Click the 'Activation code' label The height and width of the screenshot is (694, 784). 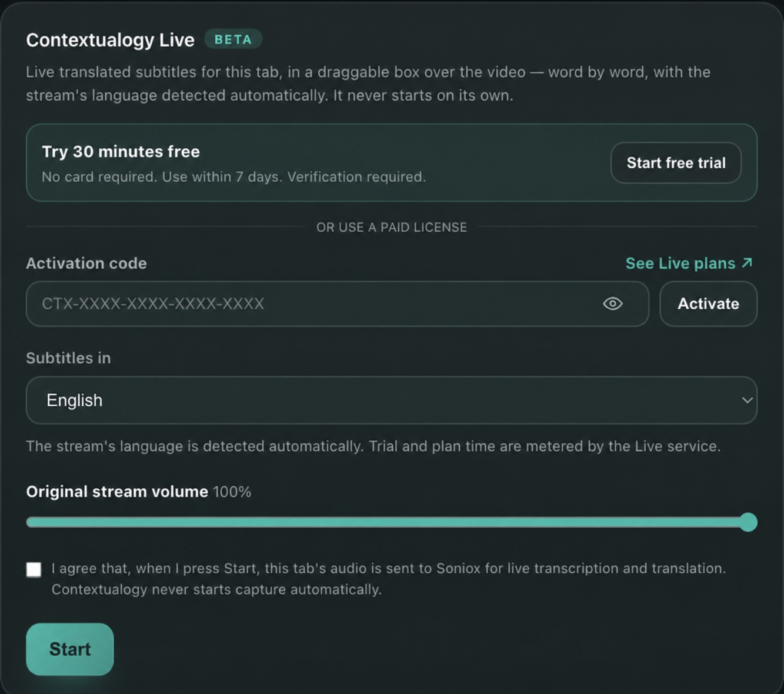[86, 263]
